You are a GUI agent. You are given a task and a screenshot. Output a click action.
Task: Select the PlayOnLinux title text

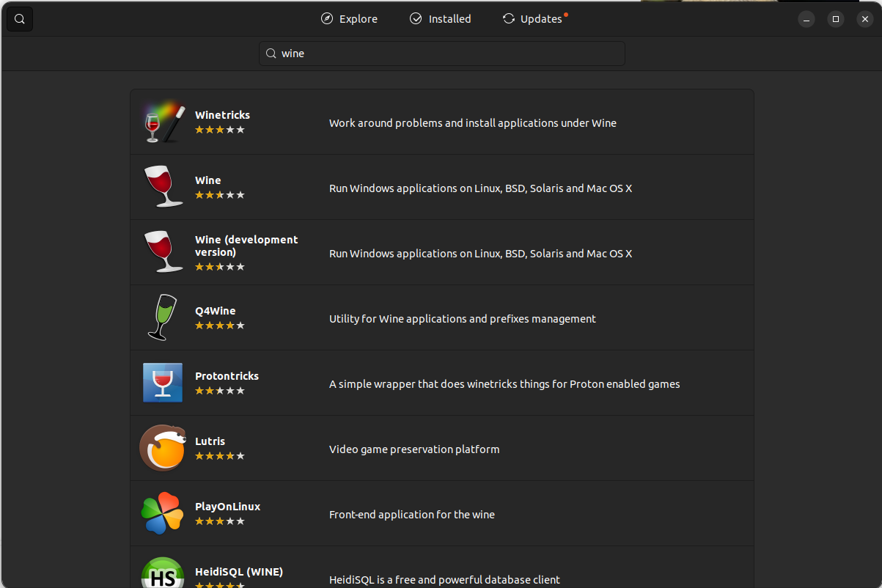[x=227, y=507]
